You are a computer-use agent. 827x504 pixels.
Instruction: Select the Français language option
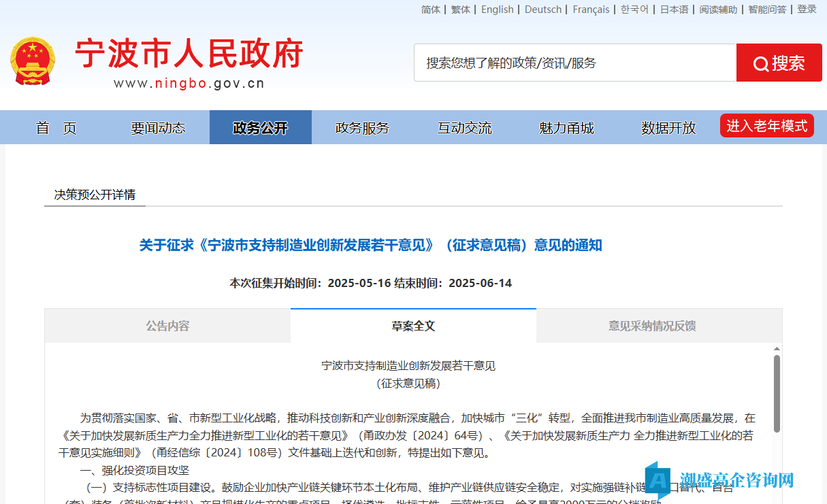click(591, 9)
